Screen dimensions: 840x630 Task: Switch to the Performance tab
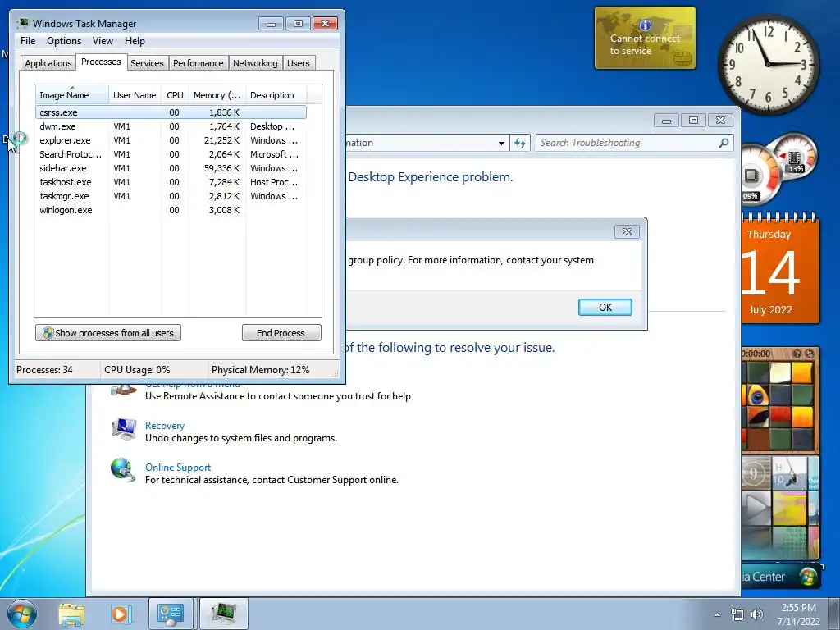[x=198, y=63]
